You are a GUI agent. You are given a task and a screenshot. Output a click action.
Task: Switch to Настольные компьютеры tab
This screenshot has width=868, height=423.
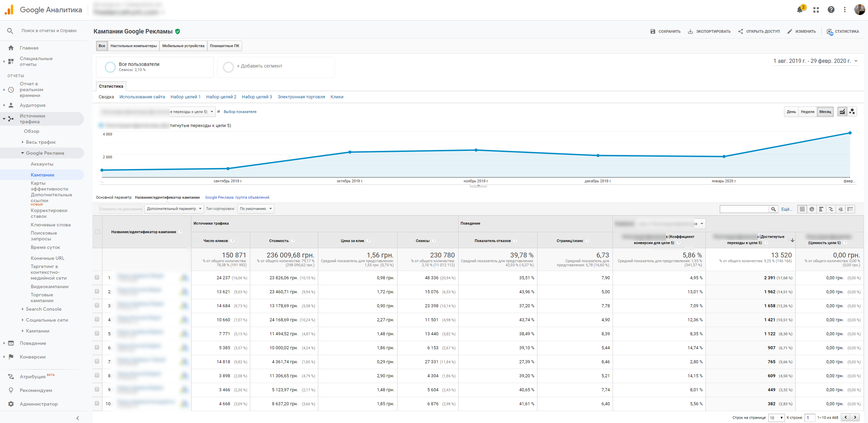coord(134,46)
